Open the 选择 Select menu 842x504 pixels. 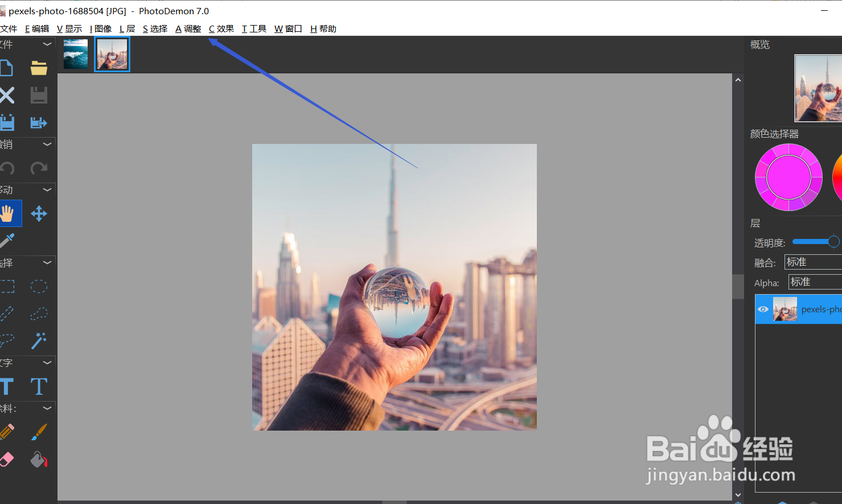(155, 28)
